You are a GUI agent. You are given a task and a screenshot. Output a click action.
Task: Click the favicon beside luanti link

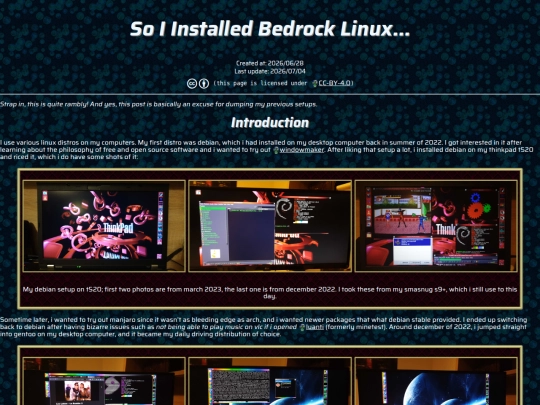302,327
